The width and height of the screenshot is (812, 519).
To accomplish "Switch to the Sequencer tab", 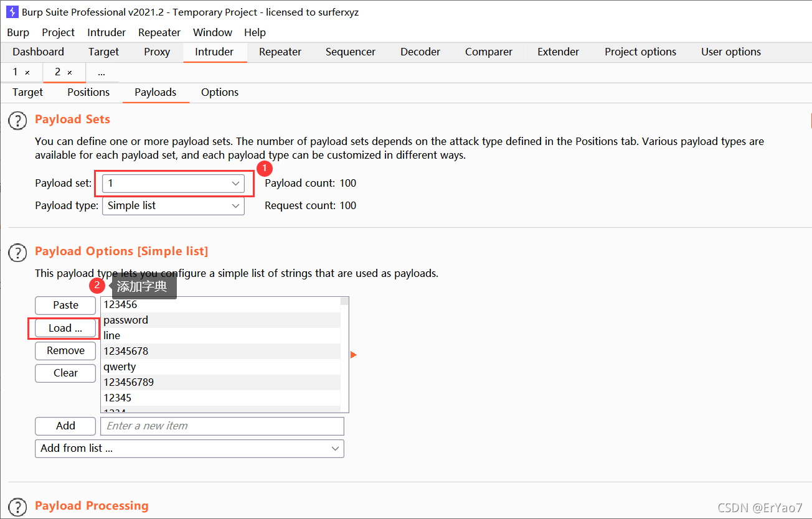I will coord(351,52).
